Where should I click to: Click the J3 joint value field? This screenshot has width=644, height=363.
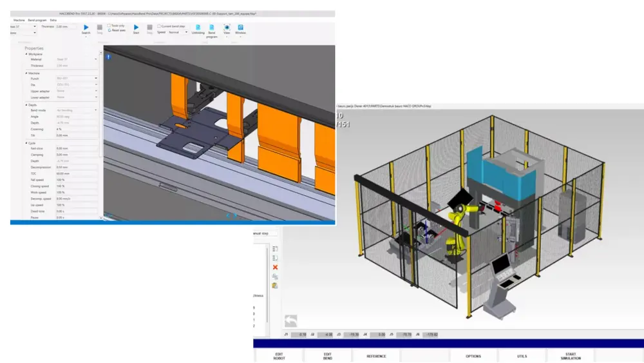352,335
